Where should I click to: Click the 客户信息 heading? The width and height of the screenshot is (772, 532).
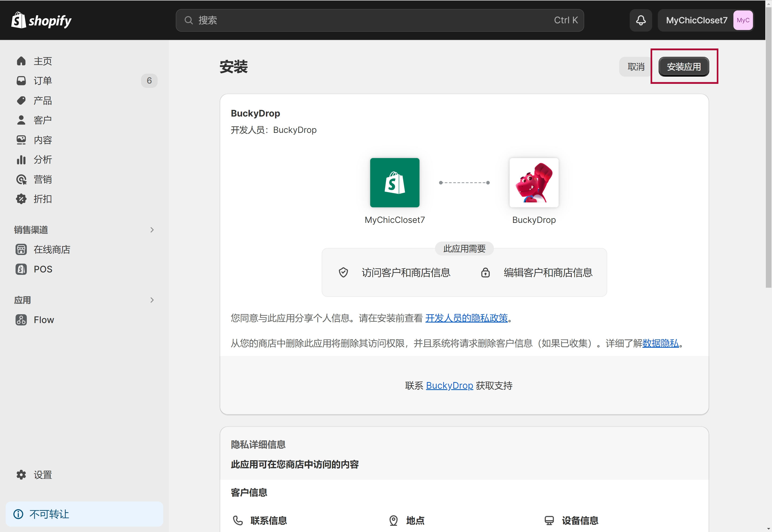pos(249,492)
